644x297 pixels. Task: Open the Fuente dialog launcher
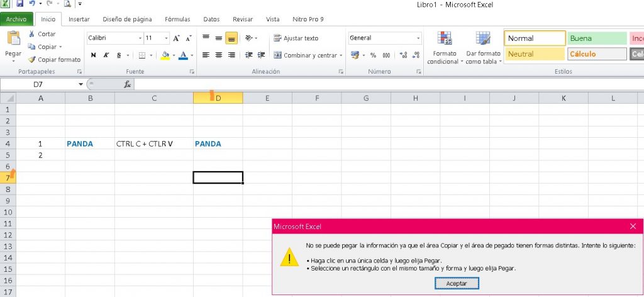(x=192, y=72)
